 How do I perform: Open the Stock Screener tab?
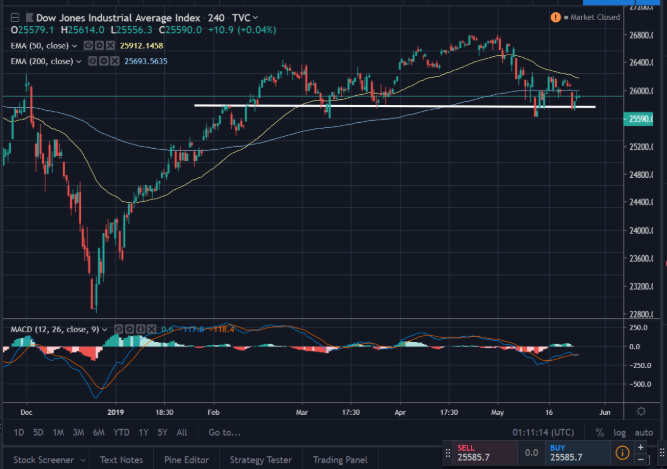pyautogui.click(x=43, y=460)
